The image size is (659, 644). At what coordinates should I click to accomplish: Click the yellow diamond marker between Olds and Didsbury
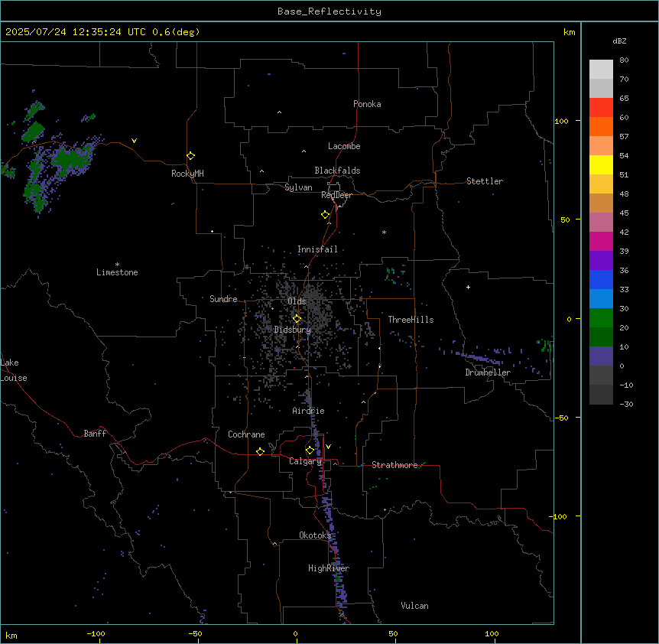click(x=297, y=319)
